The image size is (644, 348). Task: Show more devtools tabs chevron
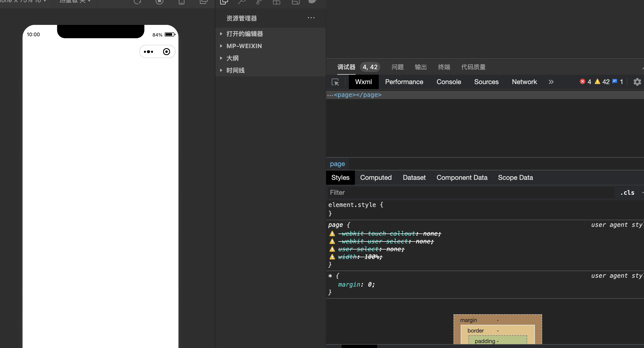(x=551, y=82)
